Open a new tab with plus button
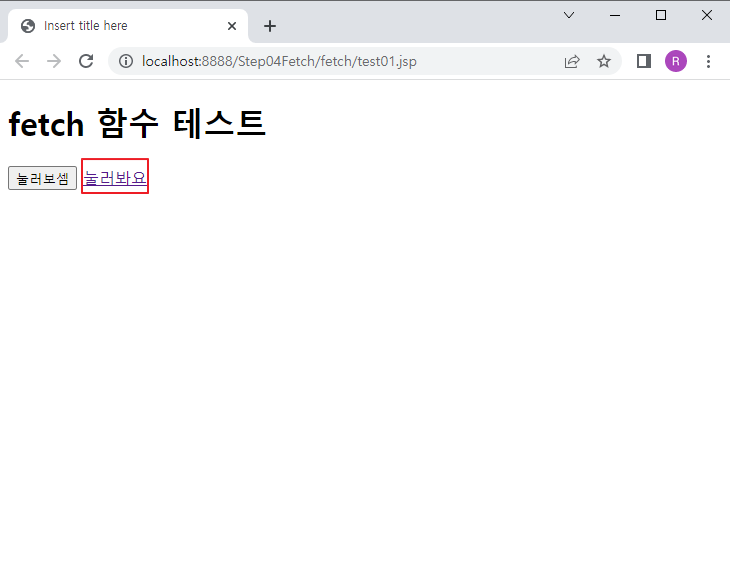The height and width of the screenshot is (569, 730). coord(270,26)
